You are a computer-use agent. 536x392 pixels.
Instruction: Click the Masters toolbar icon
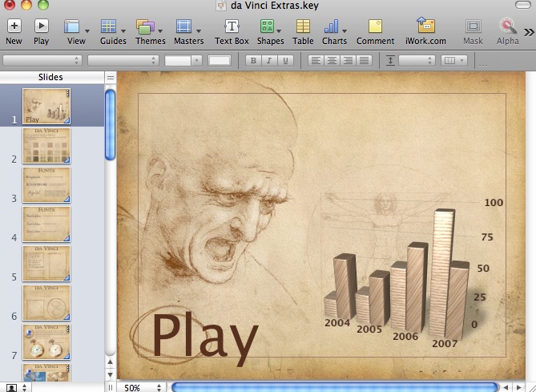coord(184,26)
